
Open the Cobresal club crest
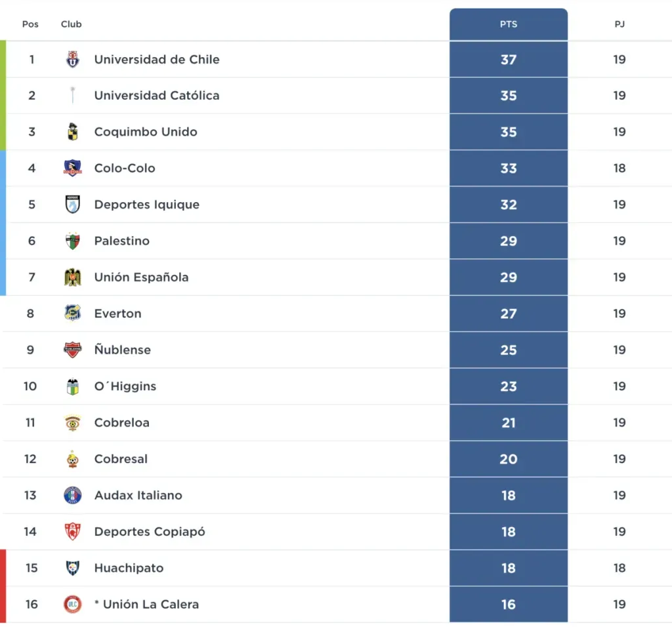(x=72, y=459)
